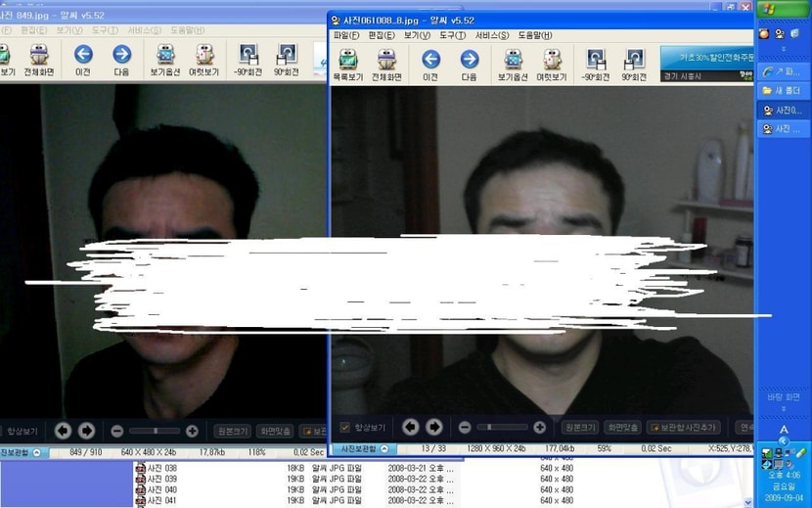The height and width of the screenshot is (508, 812).
Task: Click 여럿보기 in back 사진 849.jpg window
Action: 204,61
